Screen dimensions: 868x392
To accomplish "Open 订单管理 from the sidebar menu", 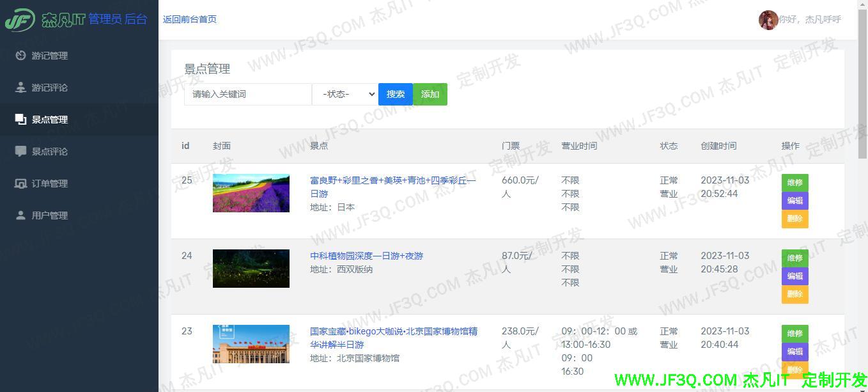I will [50, 184].
